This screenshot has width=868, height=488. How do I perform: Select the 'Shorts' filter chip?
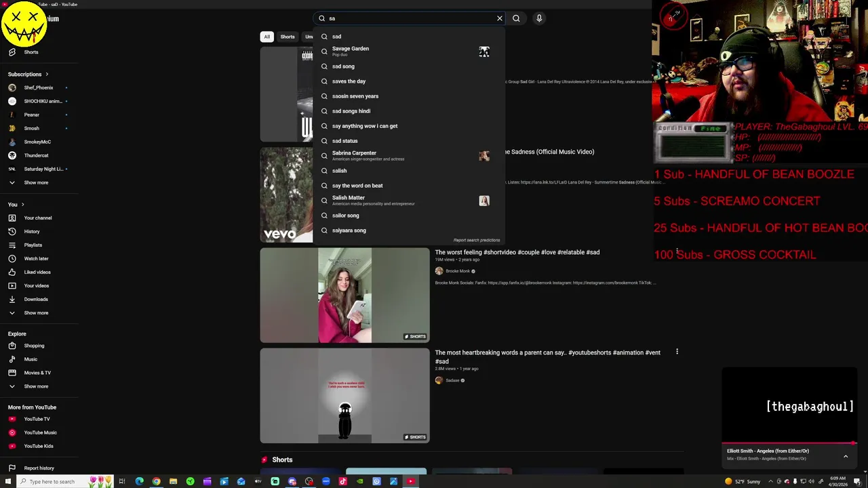288,37
